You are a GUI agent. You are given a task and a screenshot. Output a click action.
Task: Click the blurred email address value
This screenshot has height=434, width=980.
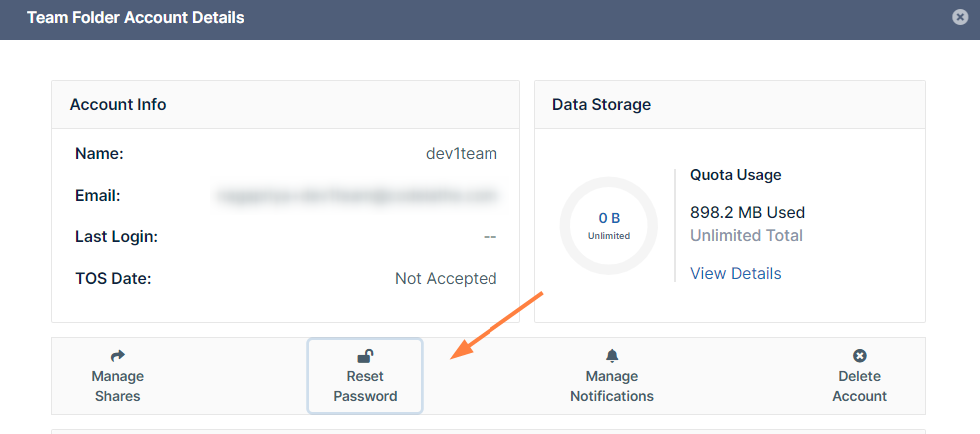(356, 196)
